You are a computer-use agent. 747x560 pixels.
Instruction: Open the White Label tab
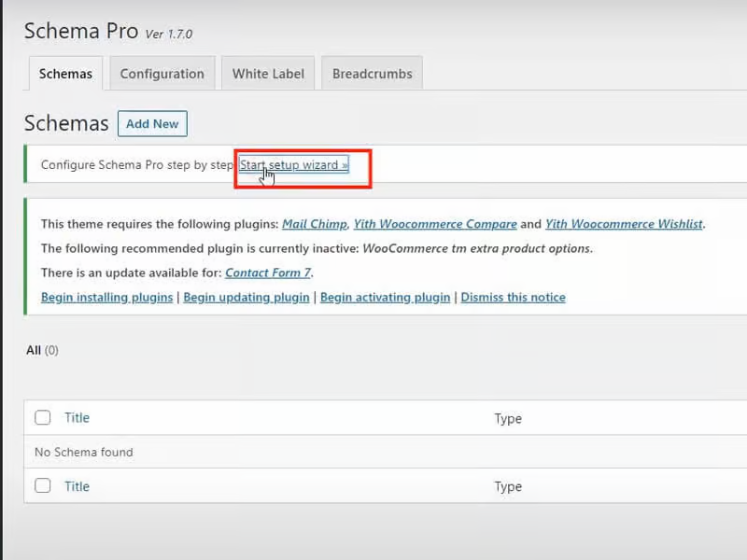click(x=267, y=73)
